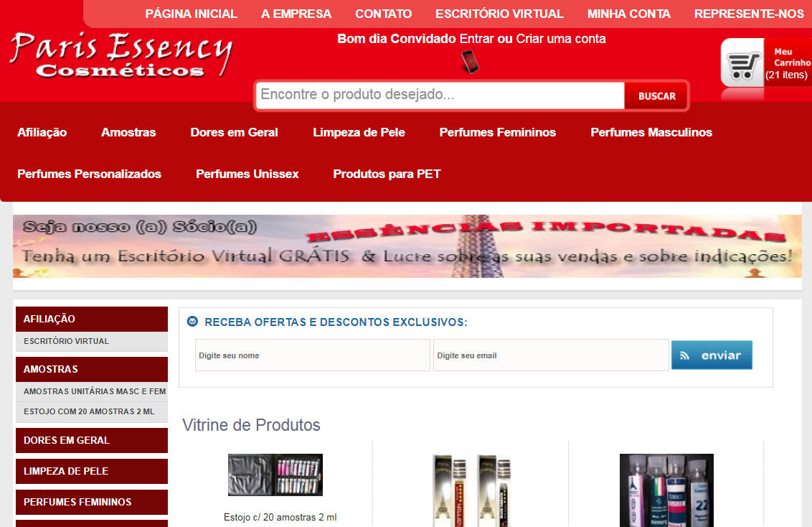The width and height of the screenshot is (812, 527).
Task: Click the 'Digite seu email' field
Action: click(550, 355)
